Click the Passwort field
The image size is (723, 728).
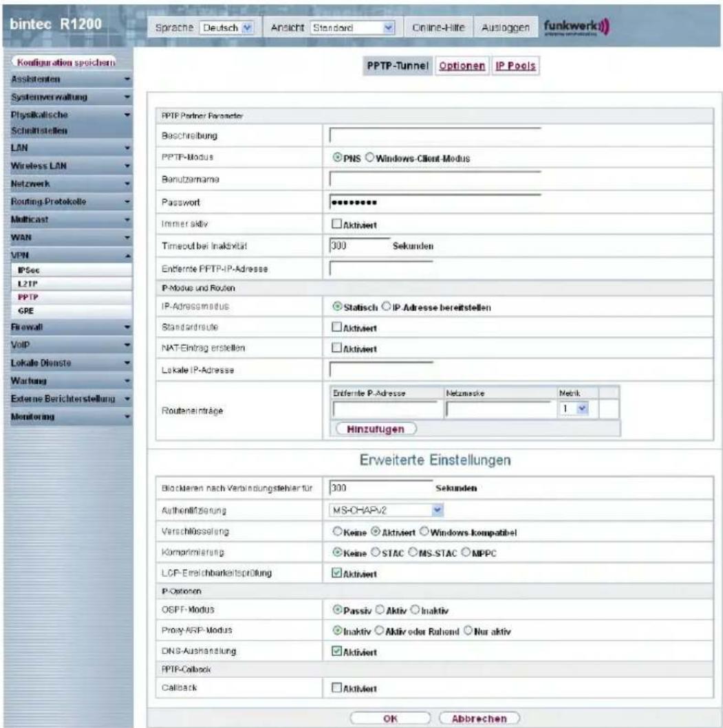[x=435, y=202]
